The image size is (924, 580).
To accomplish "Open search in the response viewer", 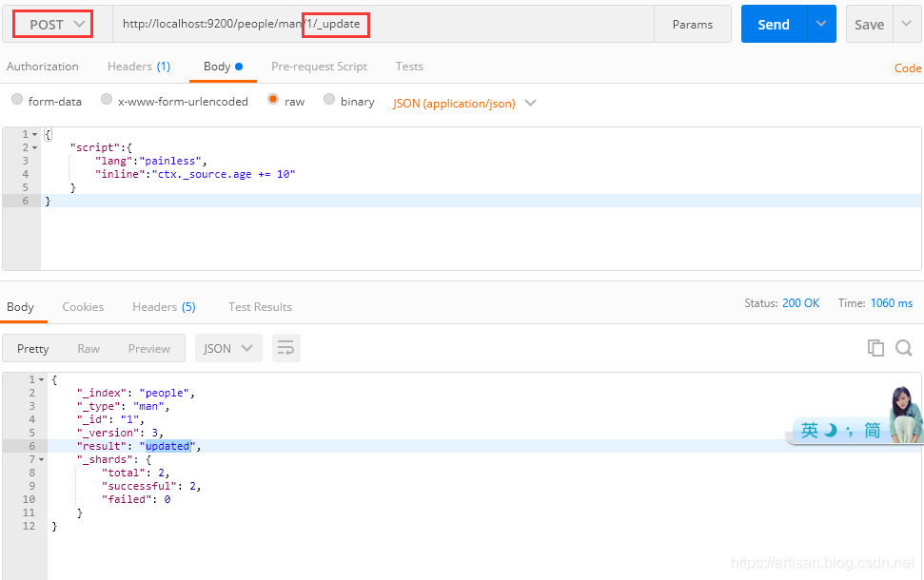I will point(902,348).
